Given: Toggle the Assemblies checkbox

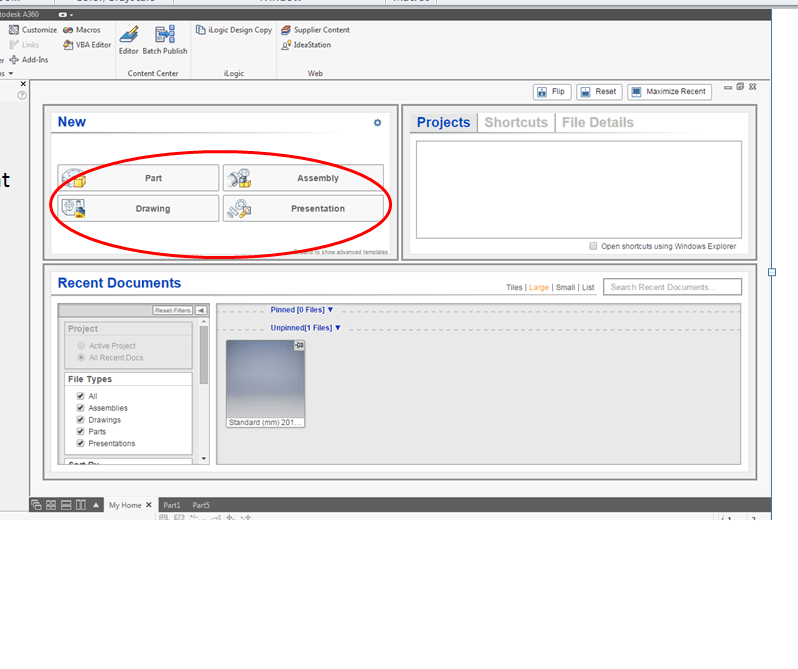Looking at the screenshot, I should 80,408.
